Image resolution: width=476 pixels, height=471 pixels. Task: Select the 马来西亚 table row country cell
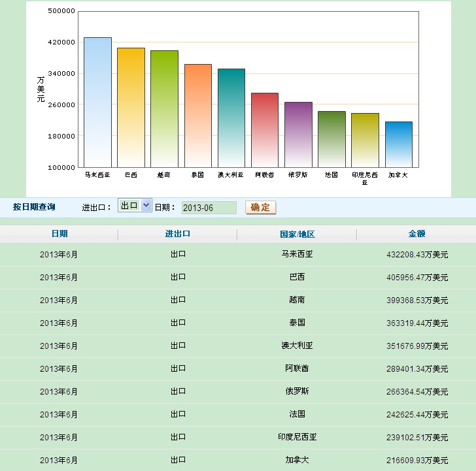[x=297, y=254]
